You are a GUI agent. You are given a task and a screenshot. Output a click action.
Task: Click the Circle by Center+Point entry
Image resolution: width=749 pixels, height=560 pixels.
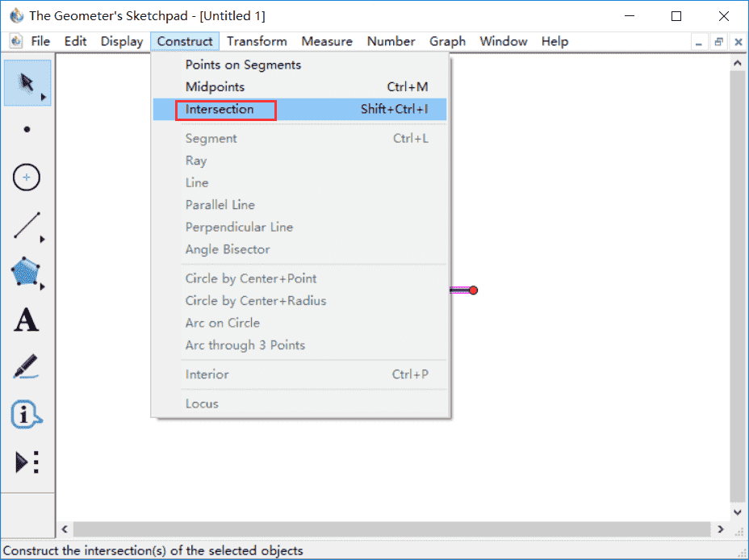tap(300, 278)
